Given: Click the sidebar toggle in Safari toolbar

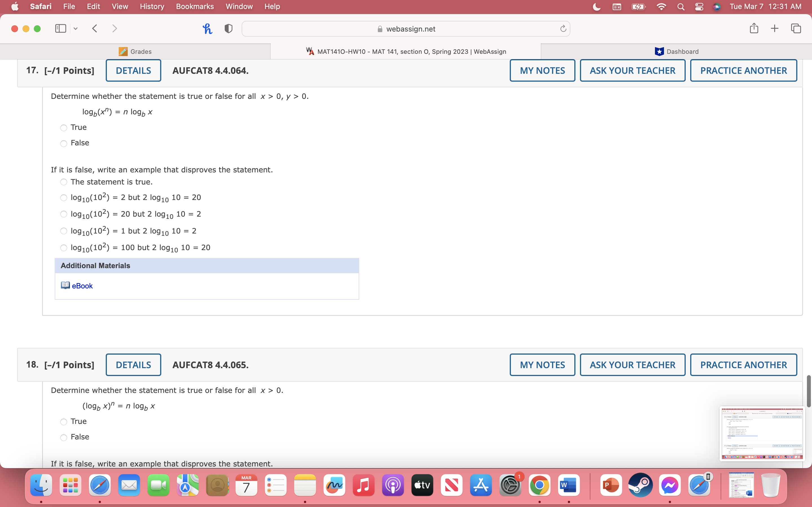Looking at the screenshot, I should tap(60, 28).
